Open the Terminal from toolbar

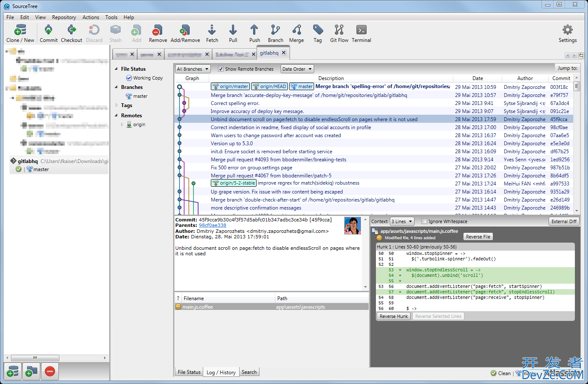[x=361, y=33]
